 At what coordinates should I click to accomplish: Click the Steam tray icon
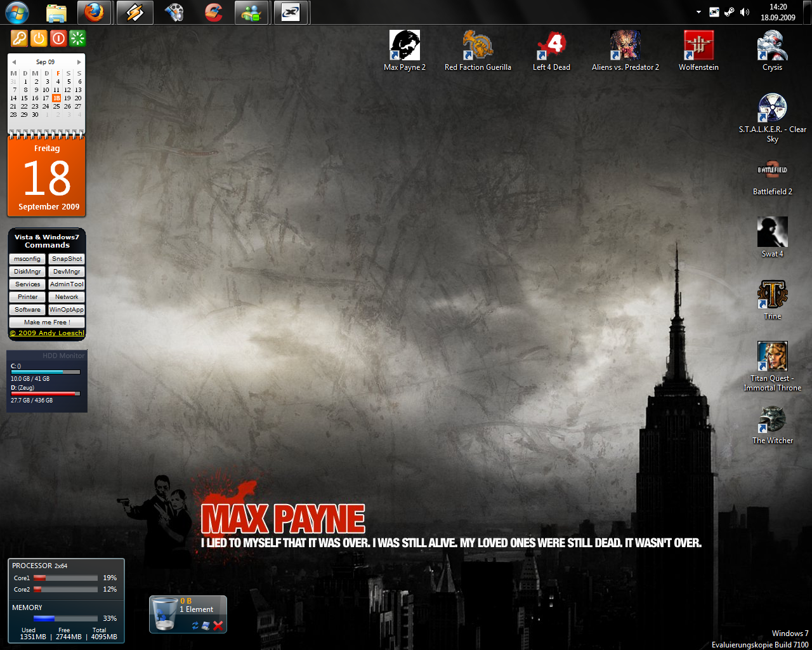(730, 12)
